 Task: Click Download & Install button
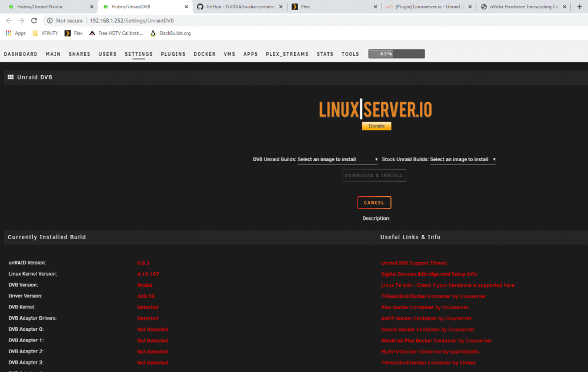coord(374,175)
